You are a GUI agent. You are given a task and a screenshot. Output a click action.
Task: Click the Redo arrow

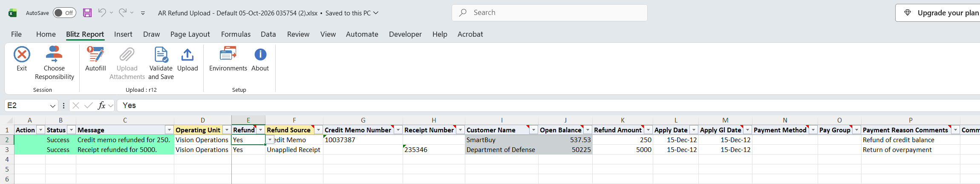123,13
